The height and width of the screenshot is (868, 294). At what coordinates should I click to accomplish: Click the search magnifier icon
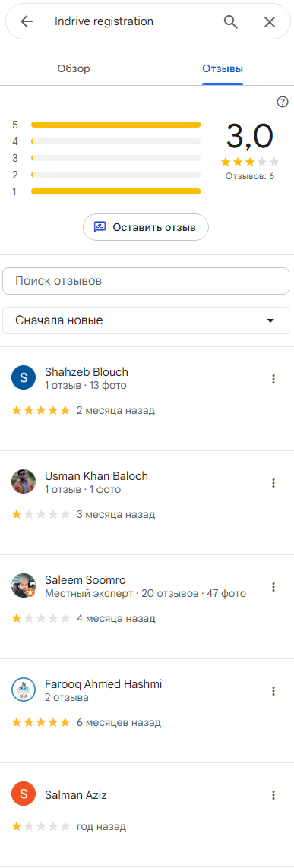pos(231,21)
